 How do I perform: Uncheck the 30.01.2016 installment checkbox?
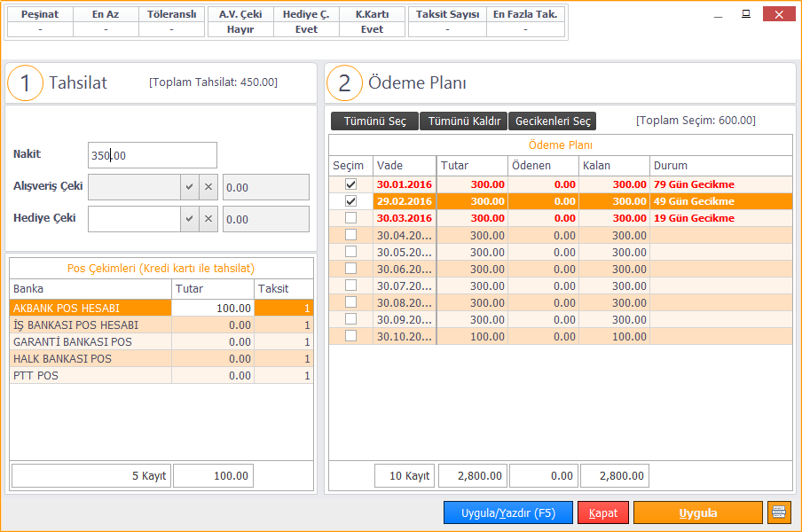(x=350, y=184)
